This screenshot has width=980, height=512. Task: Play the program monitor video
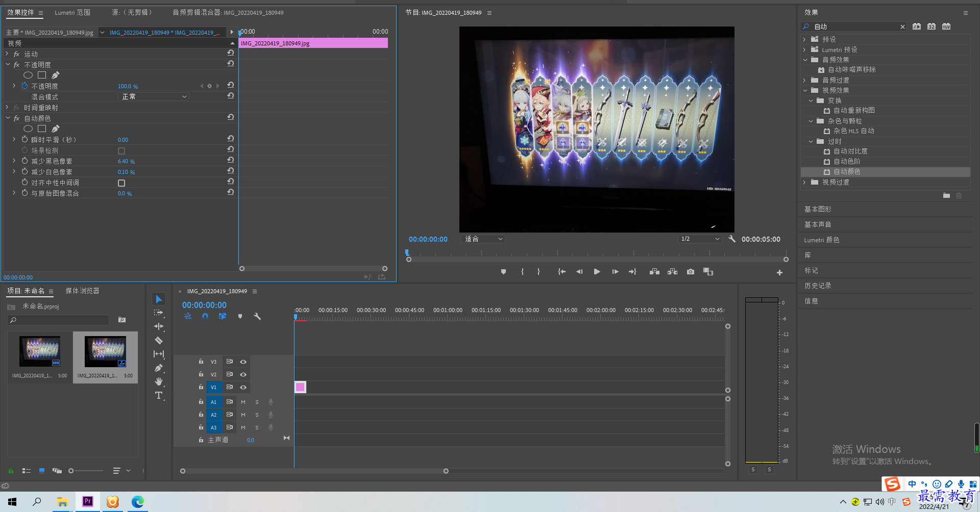[597, 272]
